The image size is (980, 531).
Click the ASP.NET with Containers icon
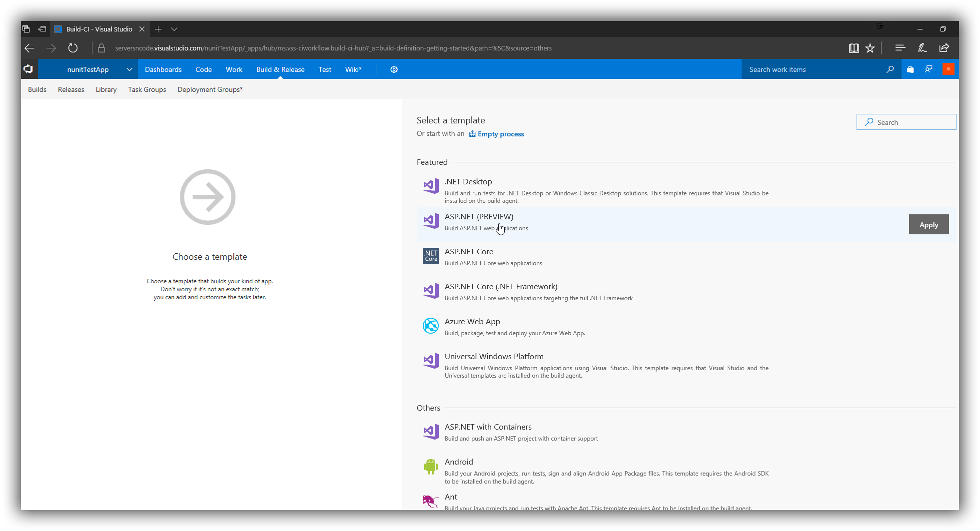pos(430,431)
